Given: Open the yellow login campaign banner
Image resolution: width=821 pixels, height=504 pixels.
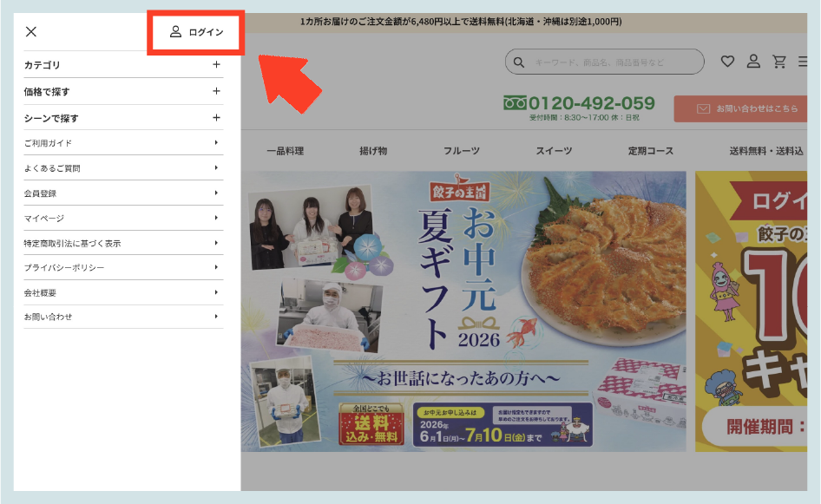Looking at the screenshot, I should [x=751, y=311].
